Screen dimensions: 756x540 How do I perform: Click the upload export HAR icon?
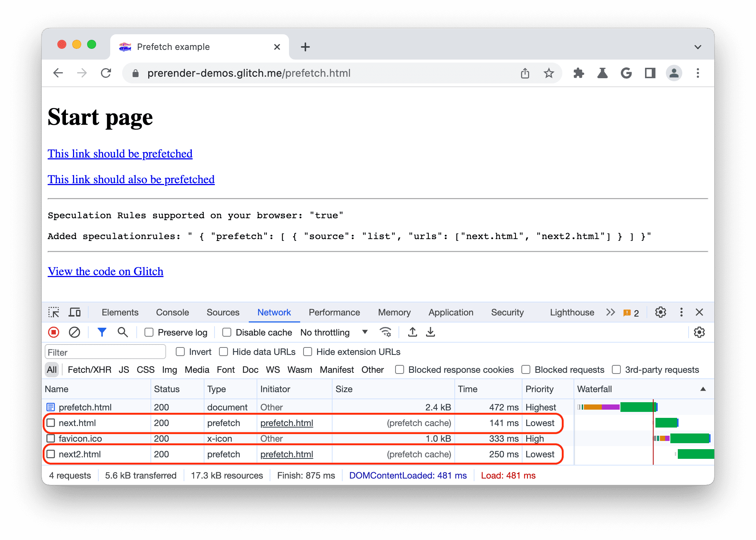(415, 333)
